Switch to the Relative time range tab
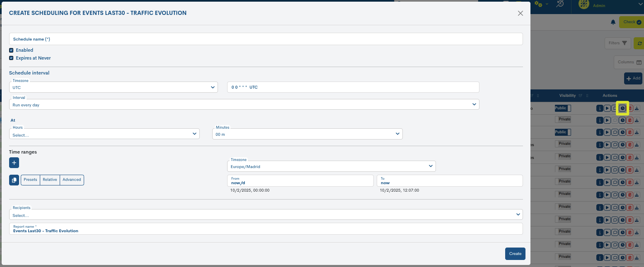Viewport: 644px width, 267px height. [50, 180]
